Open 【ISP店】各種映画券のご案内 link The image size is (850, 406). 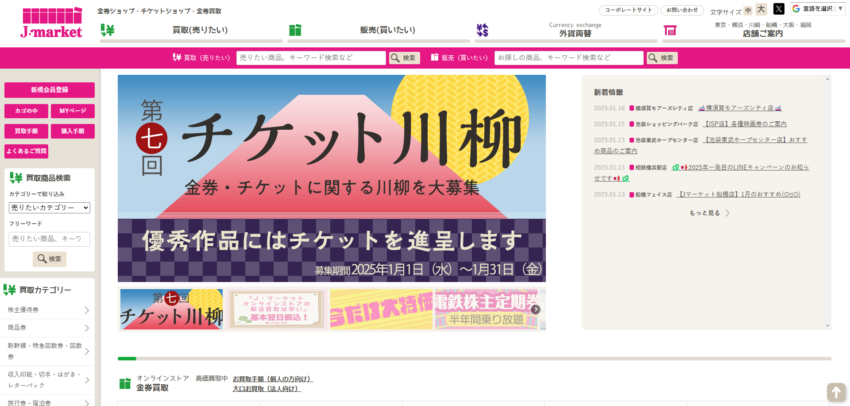[x=744, y=124]
